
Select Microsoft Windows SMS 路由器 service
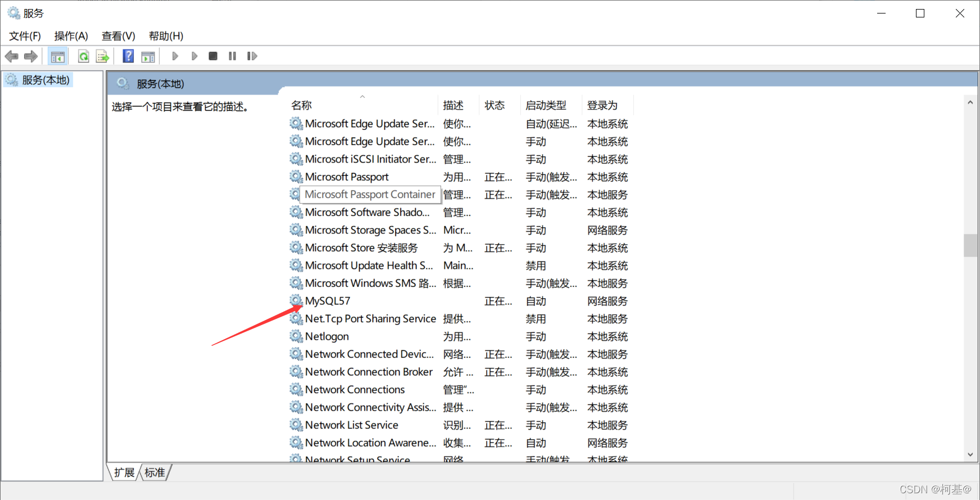(x=370, y=283)
